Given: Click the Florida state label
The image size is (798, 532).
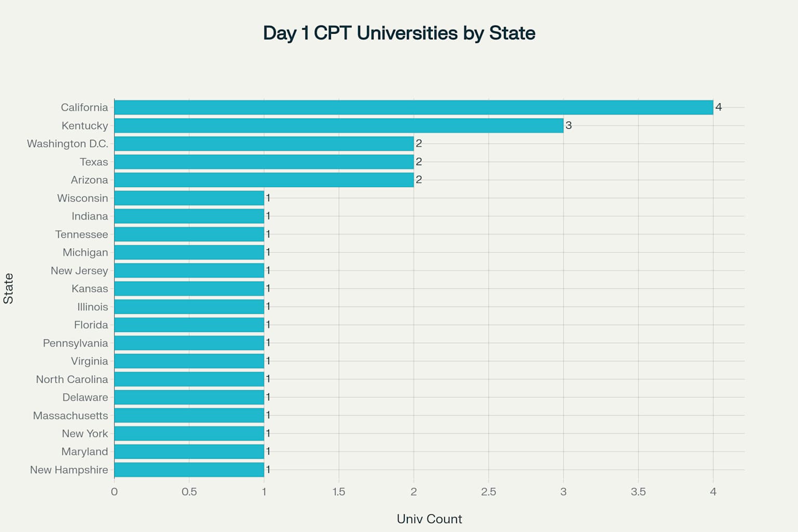Looking at the screenshot, I should (91, 325).
